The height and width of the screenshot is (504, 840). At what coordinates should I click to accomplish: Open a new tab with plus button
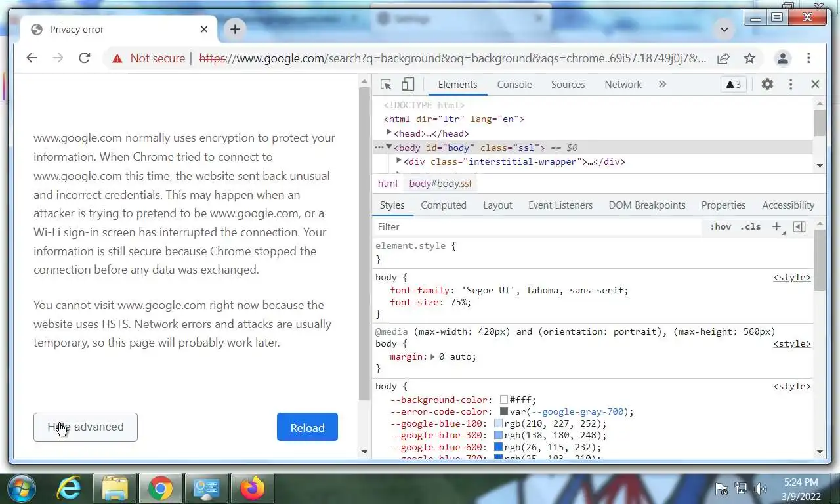click(235, 29)
